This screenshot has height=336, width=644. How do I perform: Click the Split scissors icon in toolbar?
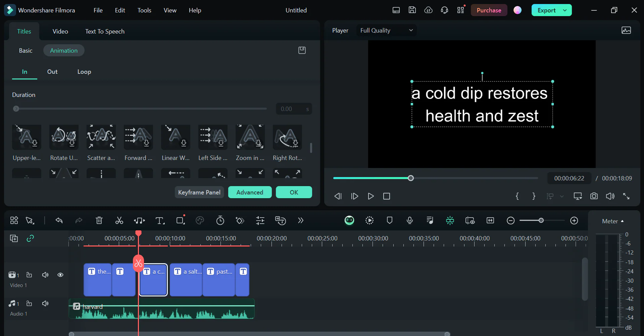pos(119,221)
